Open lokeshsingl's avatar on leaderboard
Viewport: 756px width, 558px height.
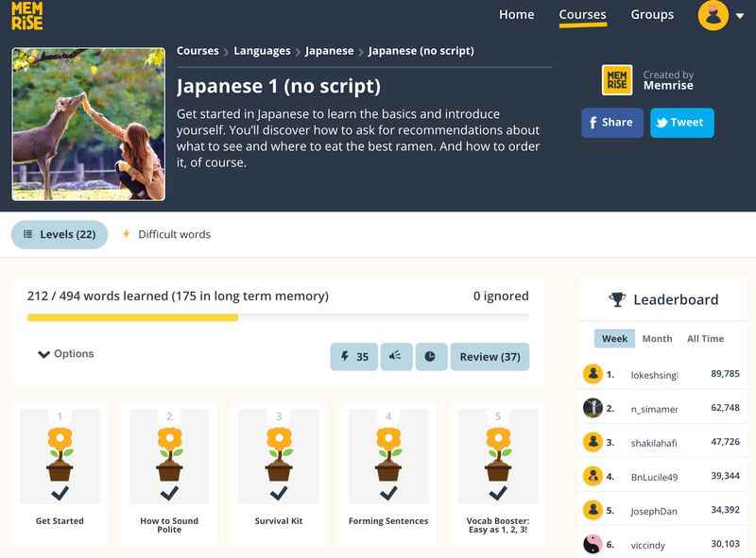pos(593,374)
